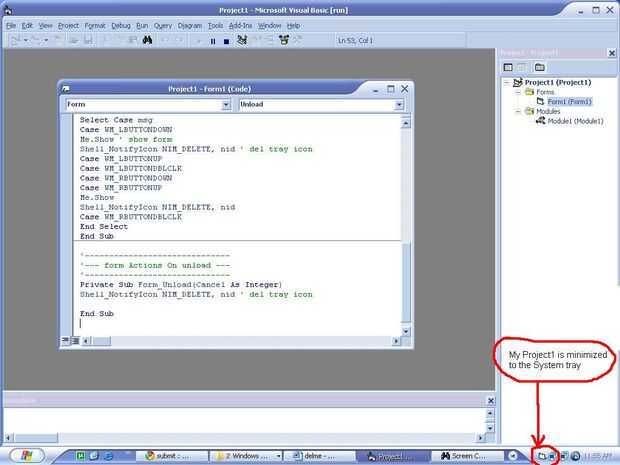Click Immediate panel scroll up arrow

[x=490, y=414]
